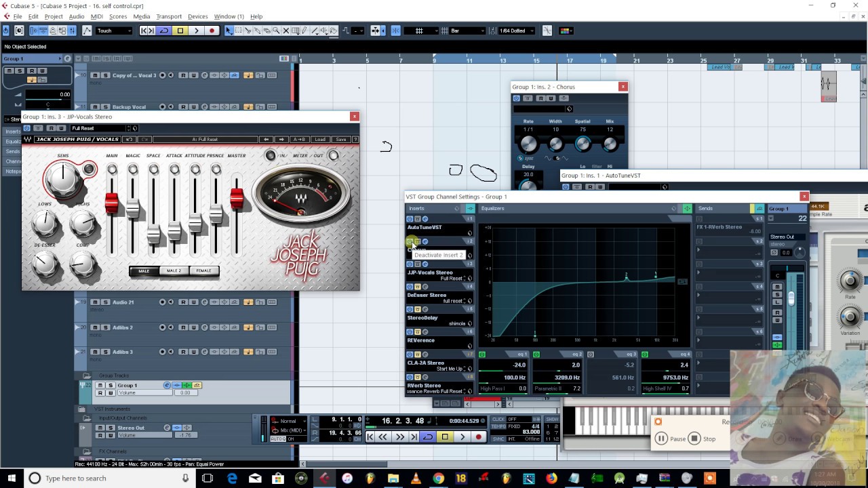The height and width of the screenshot is (488, 868).
Task: Click the SENS knob in JJP-Vocals
Action: click(x=63, y=178)
